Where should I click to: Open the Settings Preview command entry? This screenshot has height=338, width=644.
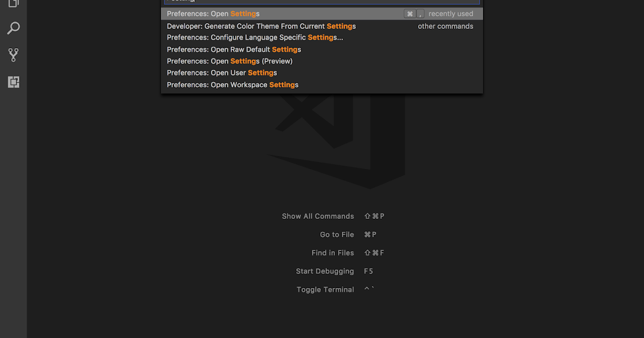(229, 61)
